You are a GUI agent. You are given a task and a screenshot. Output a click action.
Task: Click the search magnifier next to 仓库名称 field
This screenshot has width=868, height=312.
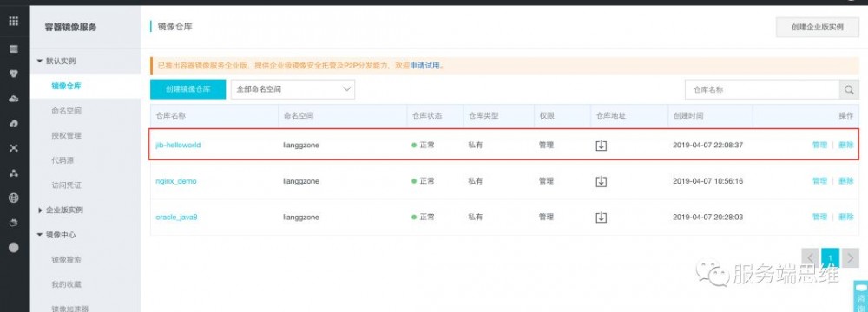point(850,89)
